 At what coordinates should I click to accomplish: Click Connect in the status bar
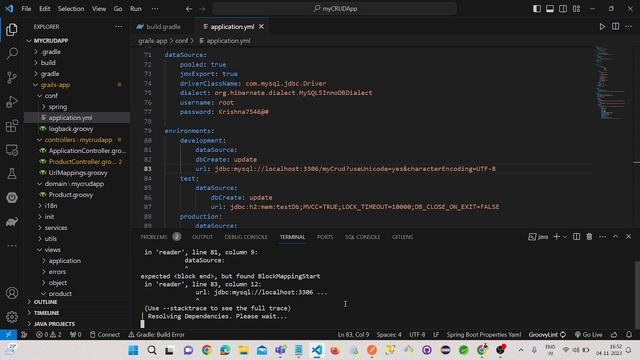[104, 334]
